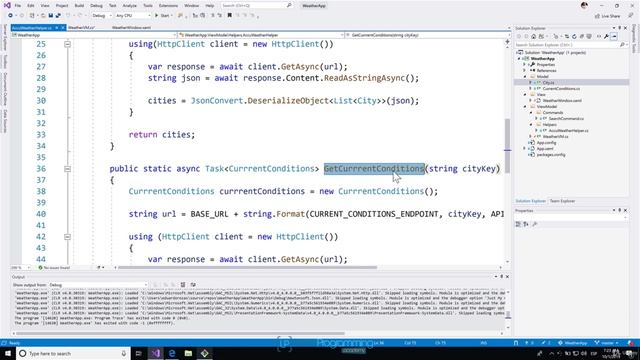Select the Model folder in Solution Explorer

click(542, 76)
